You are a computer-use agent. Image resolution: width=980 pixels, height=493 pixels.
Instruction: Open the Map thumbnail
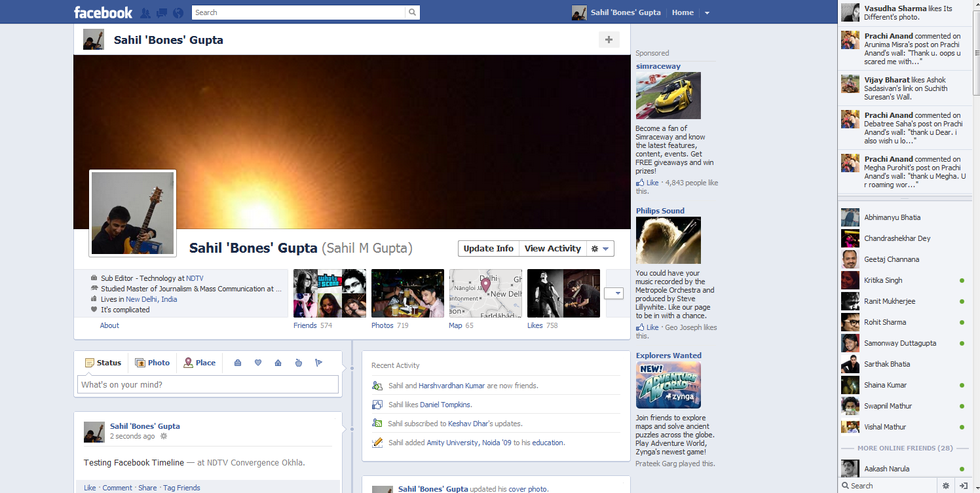[x=485, y=293]
